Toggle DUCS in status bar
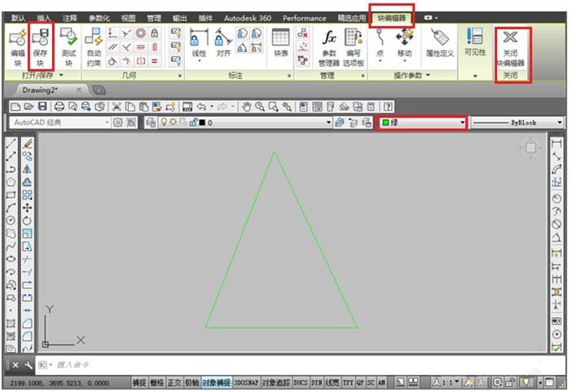572x392 pixels. [x=301, y=382]
